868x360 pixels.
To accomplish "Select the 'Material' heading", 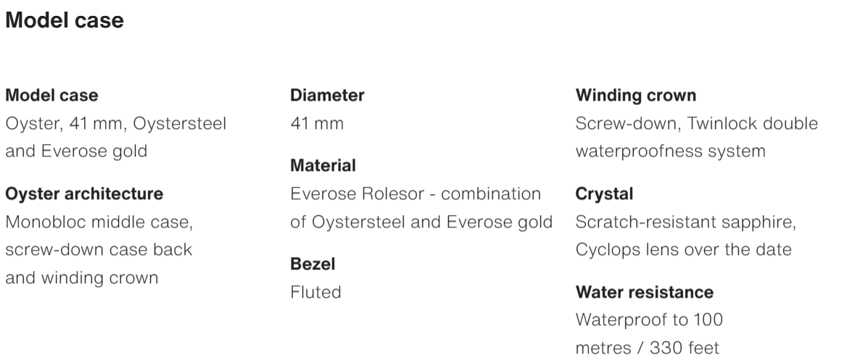I will pos(323,166).
